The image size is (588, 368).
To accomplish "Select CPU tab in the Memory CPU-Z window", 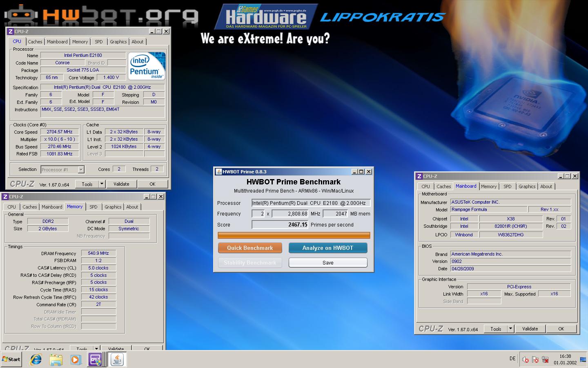I will pyautogui.click(x=12, y=207).
